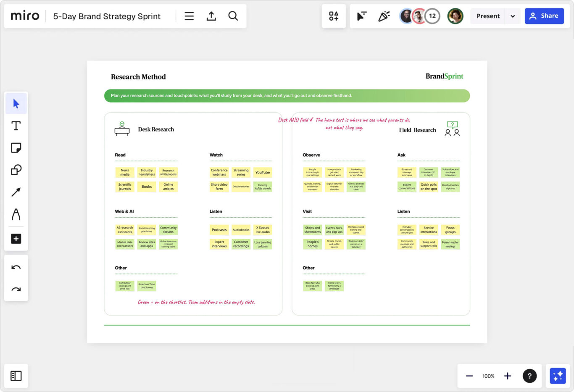Open the main hamburger menu
The height and width of the screenshot is (392, 574).
point(189,16)
